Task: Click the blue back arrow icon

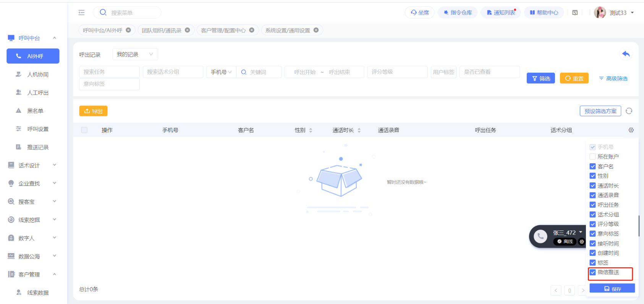Action: click(x=626, y=54)
